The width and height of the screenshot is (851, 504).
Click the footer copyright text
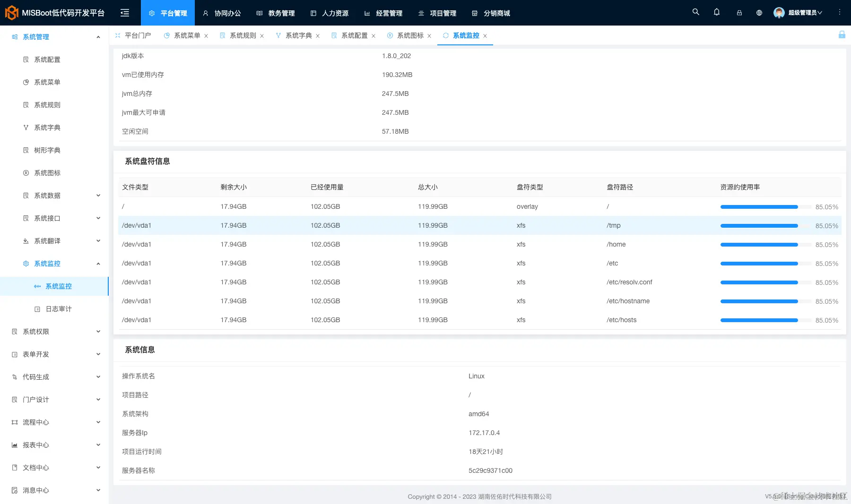tap(479, 496)
